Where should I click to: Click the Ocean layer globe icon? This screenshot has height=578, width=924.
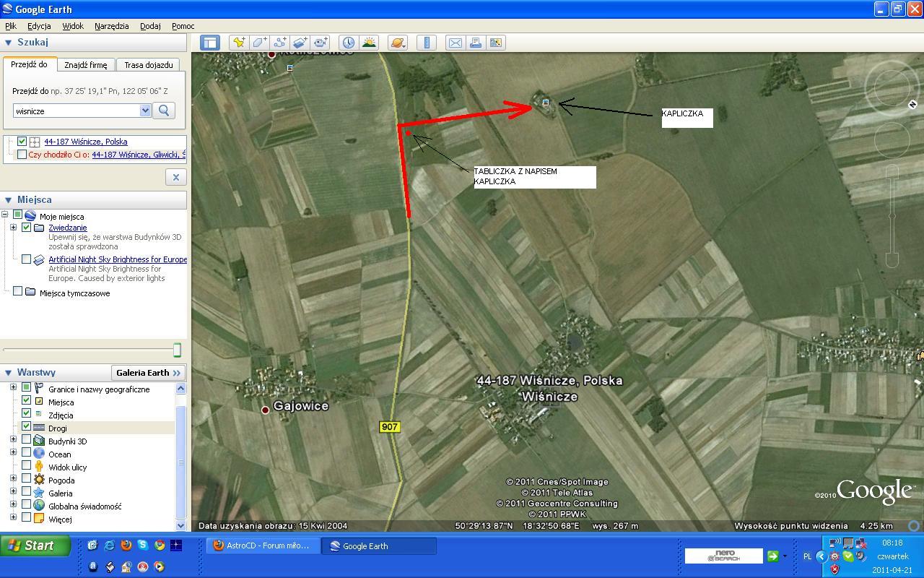pyautogui.click(x=39, y=454)
